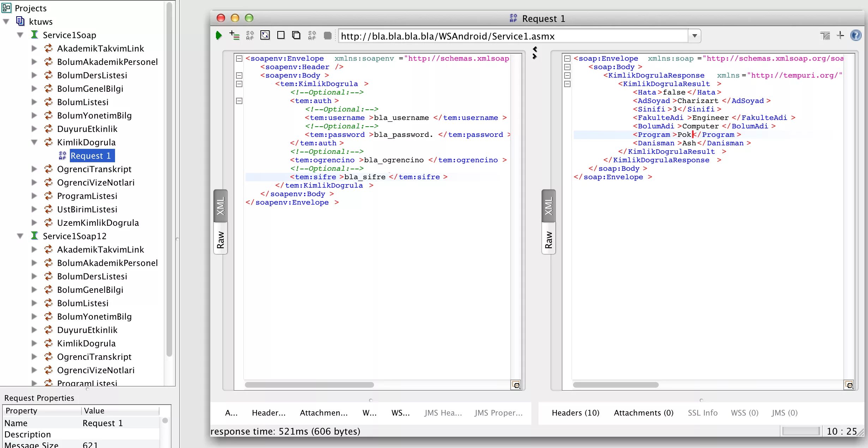868x448 pixels.
Task: Expand the OgrenciTranskript operation under Service1Soap
Action: 34,169
